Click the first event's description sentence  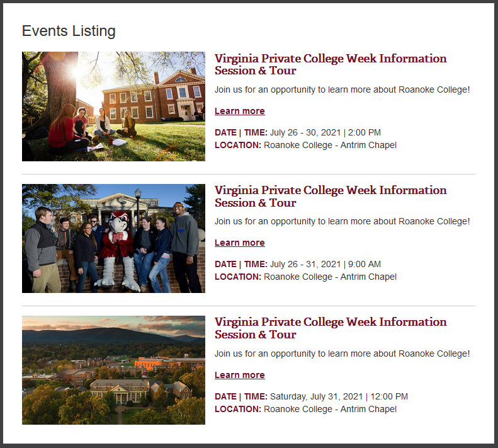[342, 89]
